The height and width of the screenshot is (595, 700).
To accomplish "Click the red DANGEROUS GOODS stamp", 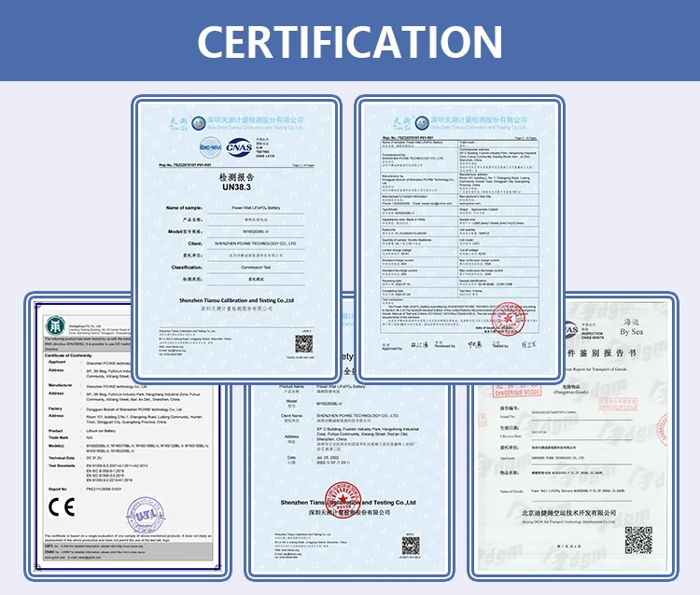I will 517,390.
